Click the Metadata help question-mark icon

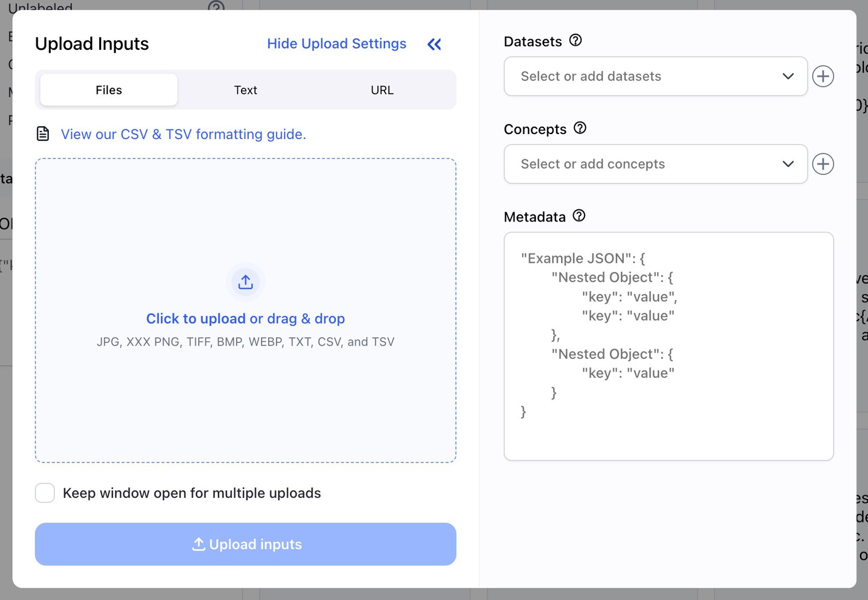579,216
